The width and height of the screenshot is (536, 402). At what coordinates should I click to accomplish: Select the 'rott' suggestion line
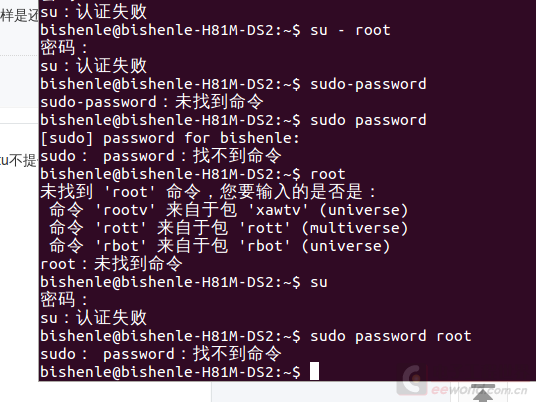228,228
